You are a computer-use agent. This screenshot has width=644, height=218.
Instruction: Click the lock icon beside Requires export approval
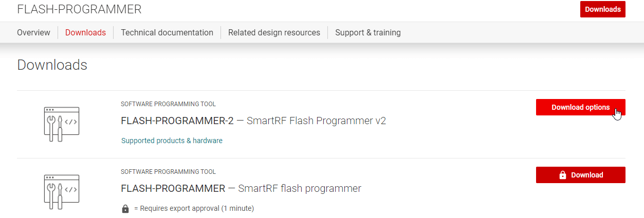[x=125, y=208]
